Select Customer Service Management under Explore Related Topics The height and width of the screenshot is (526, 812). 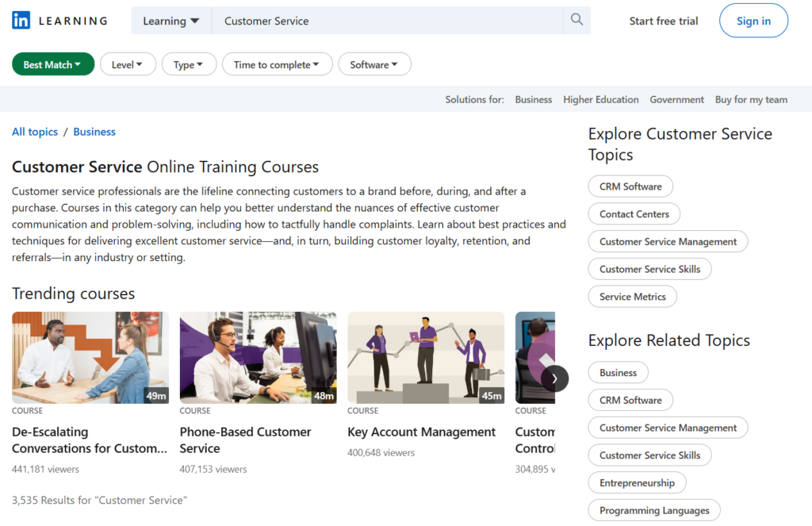tap(668, 428)
